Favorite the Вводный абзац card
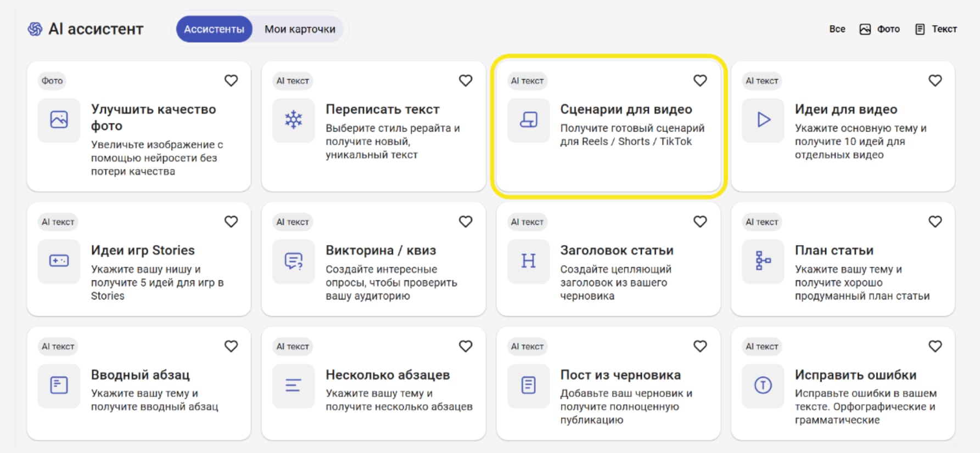This screenshot has height=453, width=980. click(x=231, y=346)
